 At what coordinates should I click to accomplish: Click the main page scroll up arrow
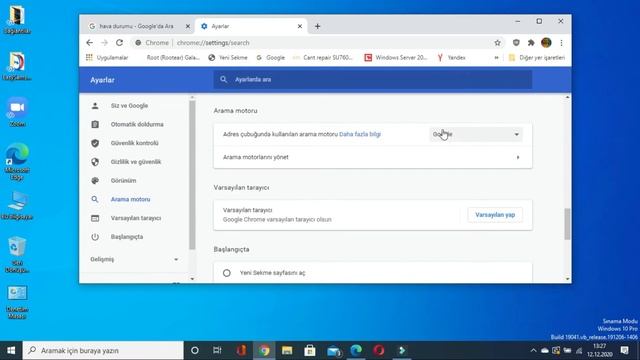point(567,98)
